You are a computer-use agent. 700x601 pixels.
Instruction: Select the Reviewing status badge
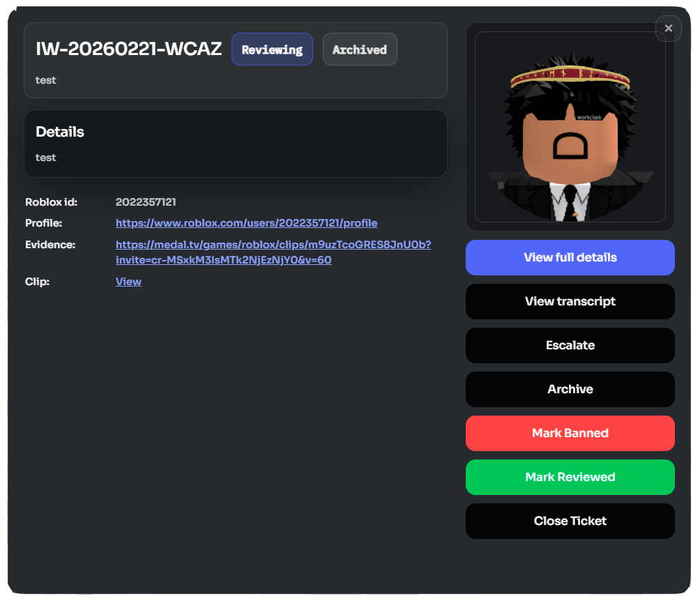tap(272, 49)
